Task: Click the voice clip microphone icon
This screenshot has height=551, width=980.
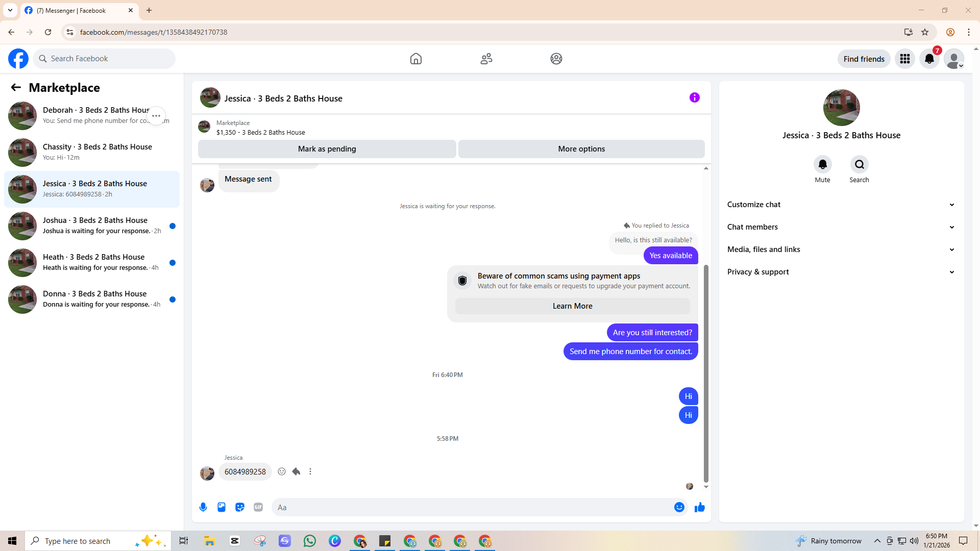Action: tap(203, 507)
